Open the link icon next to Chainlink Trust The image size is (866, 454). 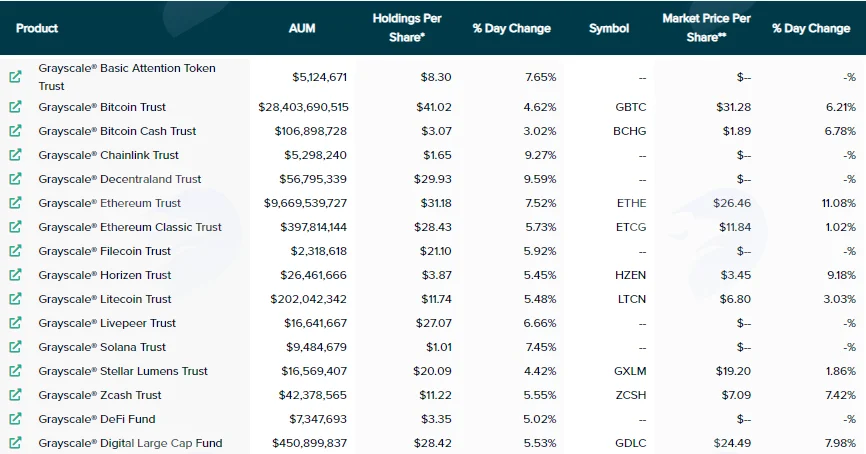coord(15,155)
